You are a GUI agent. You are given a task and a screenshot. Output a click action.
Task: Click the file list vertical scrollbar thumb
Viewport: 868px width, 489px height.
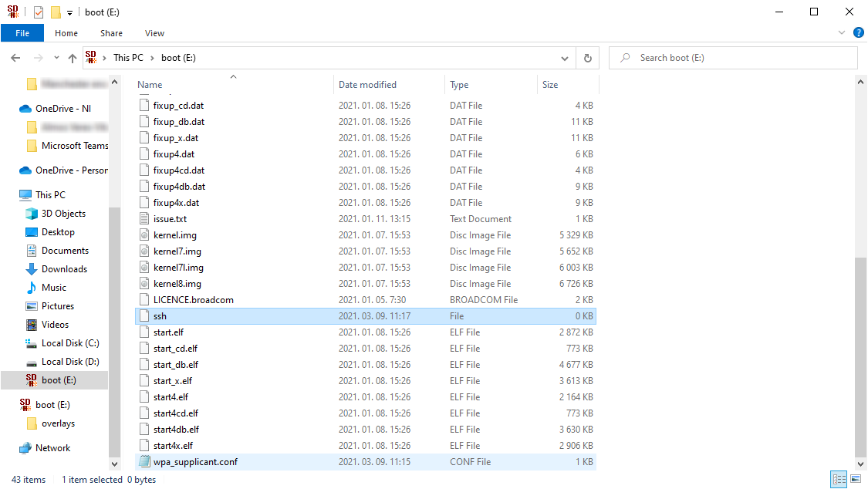(x=860, y=356)
